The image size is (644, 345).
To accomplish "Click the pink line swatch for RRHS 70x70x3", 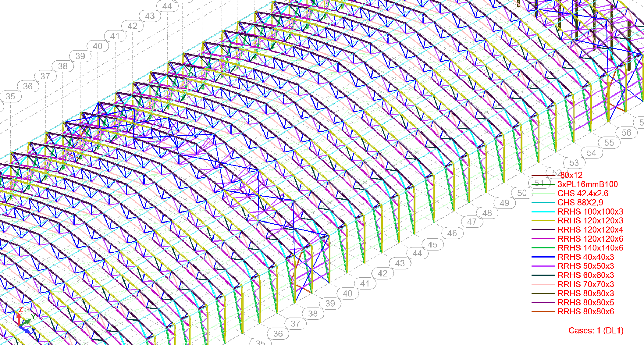I will click(543, 284).
